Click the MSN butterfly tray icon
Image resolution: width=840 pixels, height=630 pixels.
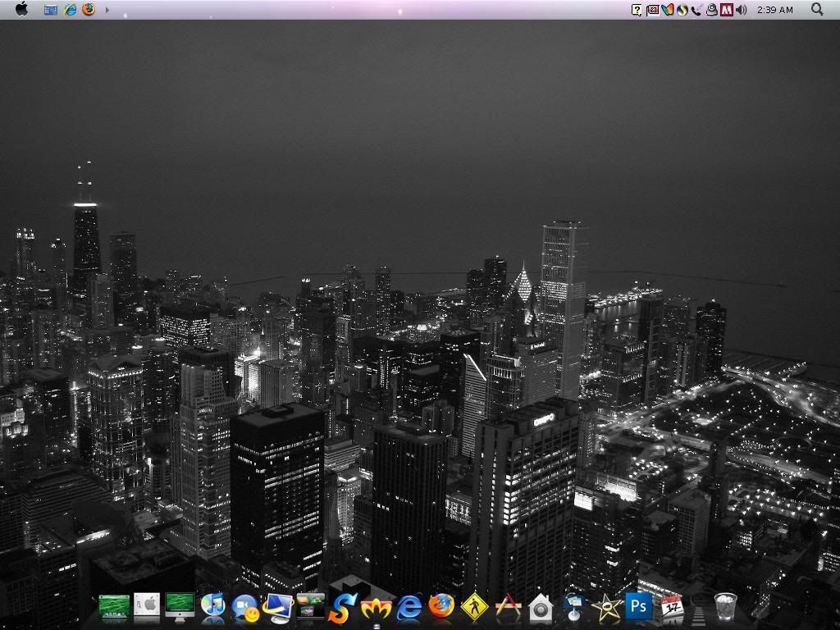pyautogui.click(x=667, y=10)
